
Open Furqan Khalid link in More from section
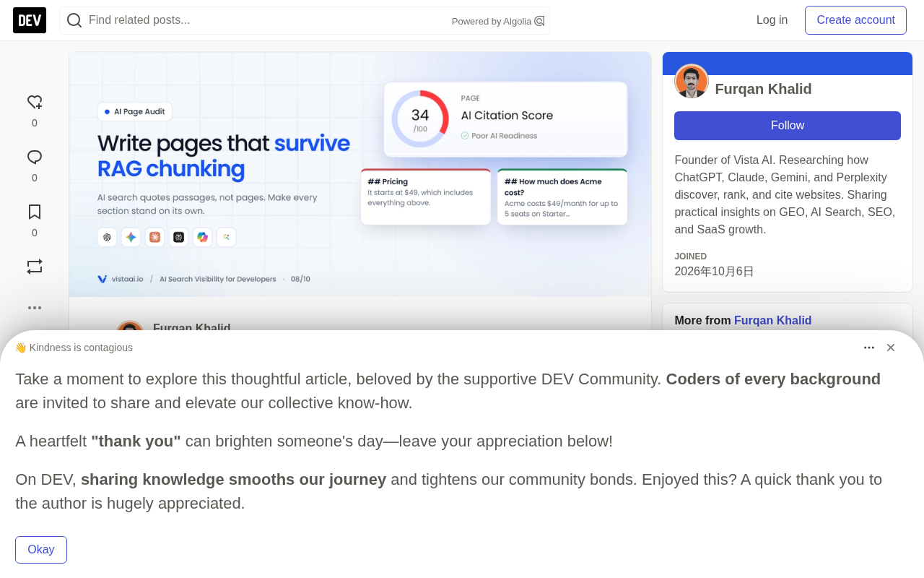tap(772, 320)
